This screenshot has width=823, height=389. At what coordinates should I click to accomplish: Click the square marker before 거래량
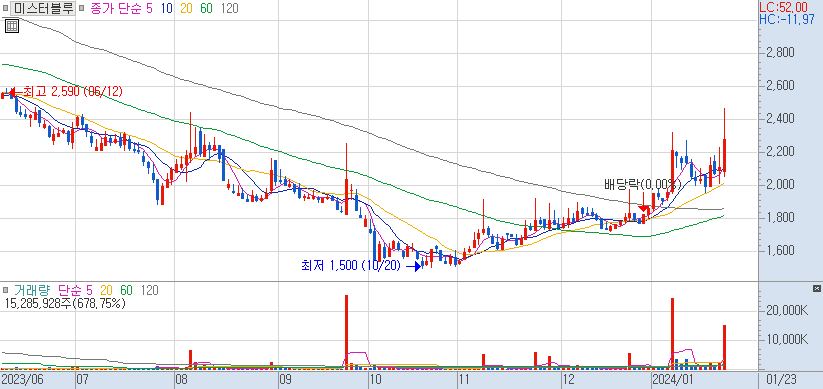(6, 290)
